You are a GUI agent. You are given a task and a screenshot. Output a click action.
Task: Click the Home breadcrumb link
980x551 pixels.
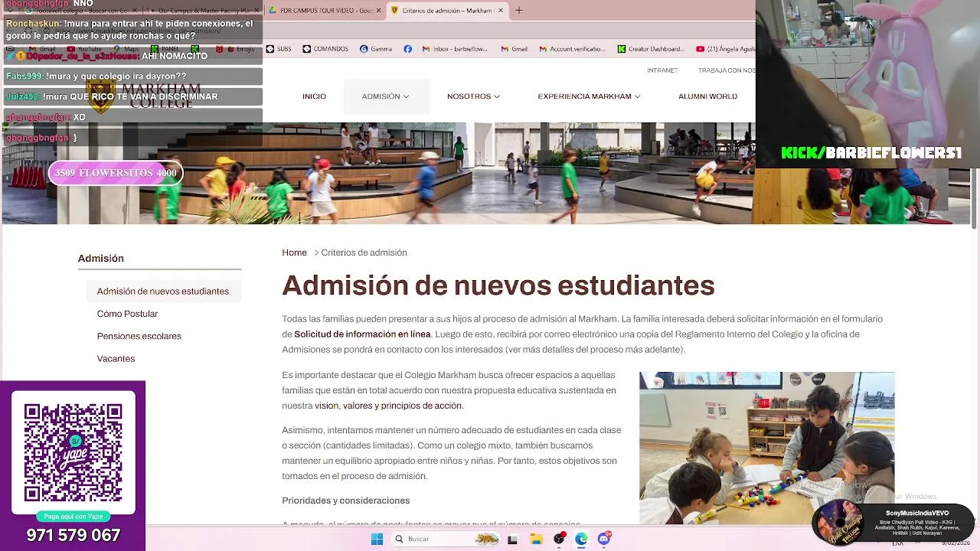click(x=294, y=253)
